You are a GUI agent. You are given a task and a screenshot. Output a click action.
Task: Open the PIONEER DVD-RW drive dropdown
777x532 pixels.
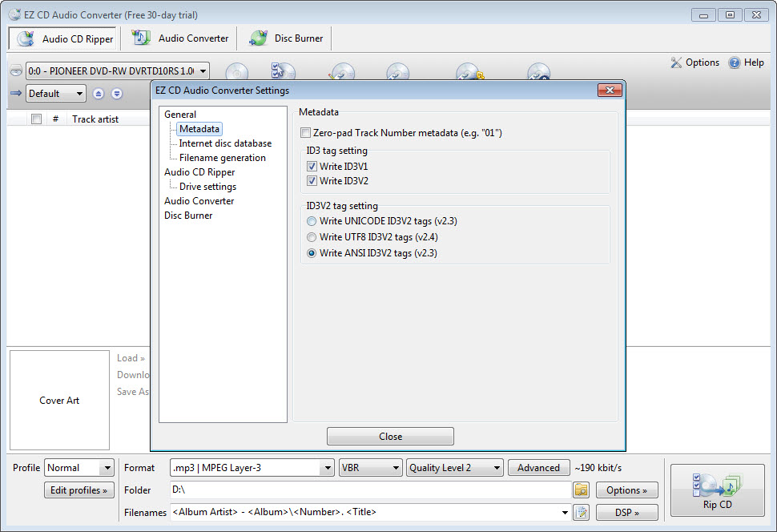[118, 71]
